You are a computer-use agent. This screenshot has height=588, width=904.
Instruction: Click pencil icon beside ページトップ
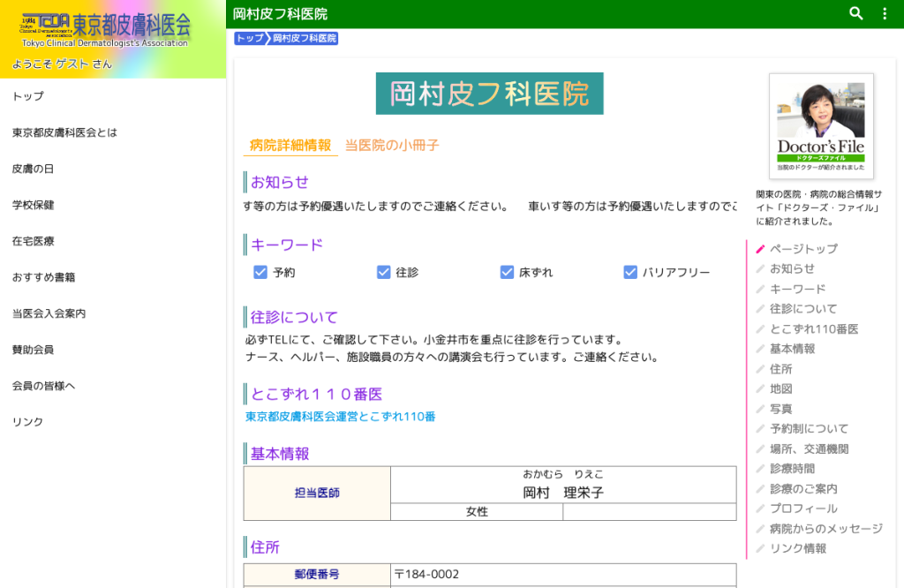(x=760, y=249)
